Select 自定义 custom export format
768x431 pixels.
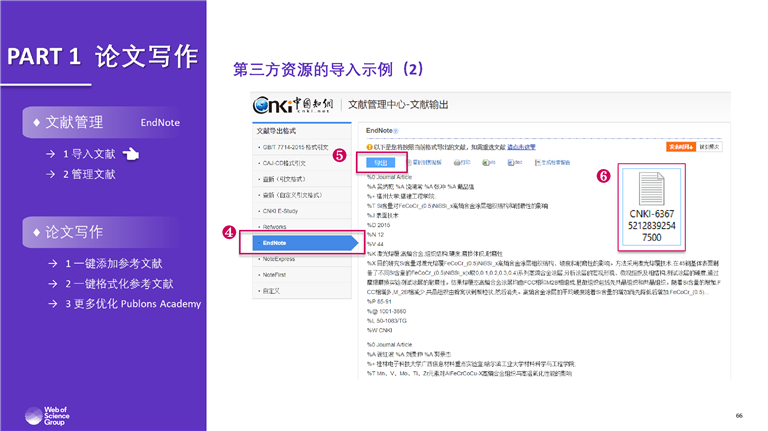pos(271,291)
